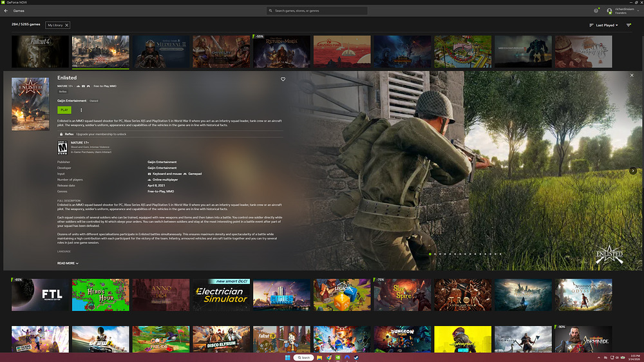Viewport: 644px width, 362px height.
Task: Open the Fallout 4 game tile
Action: coord(40,52)
